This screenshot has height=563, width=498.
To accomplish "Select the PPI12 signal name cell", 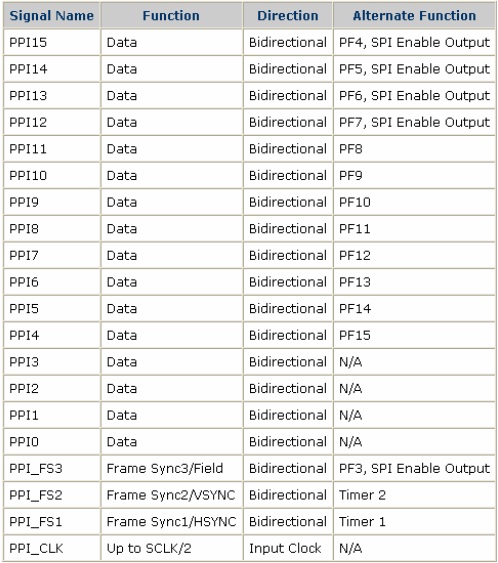I will 52,122.
